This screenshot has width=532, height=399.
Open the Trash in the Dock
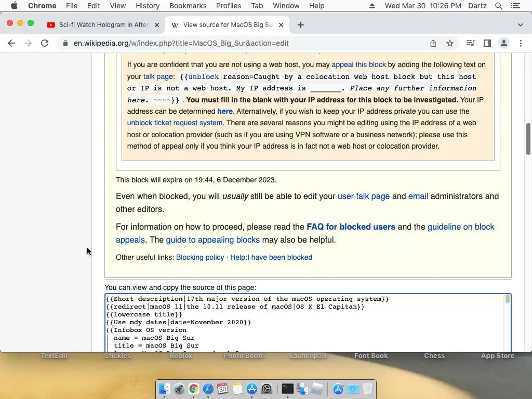pos(367,389)
